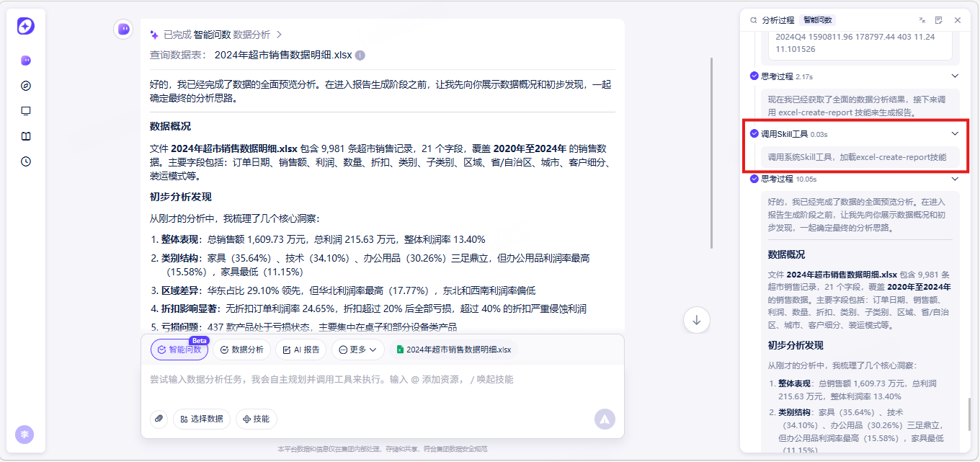Viewport: 980px width, 462px height.
Task: Expand the 已完成 智能问数 数据分析 header arrow
Action: click(x=279, y=35)
